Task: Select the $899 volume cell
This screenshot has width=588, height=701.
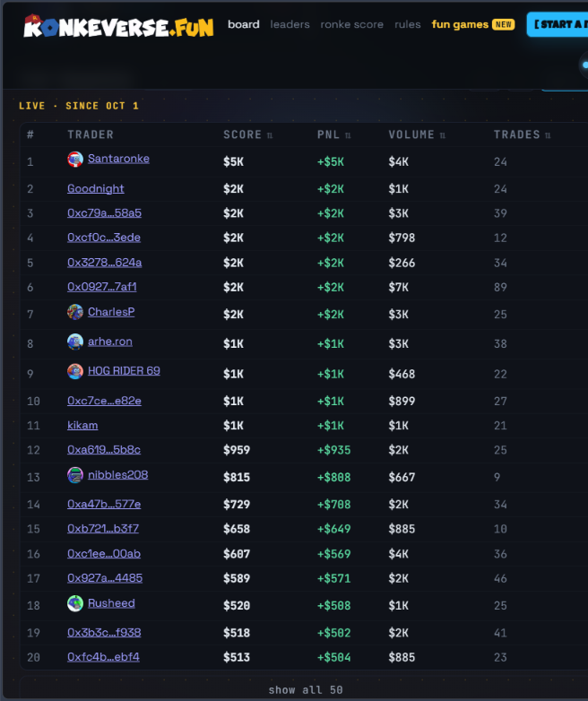Action: (x=402, y=401)
